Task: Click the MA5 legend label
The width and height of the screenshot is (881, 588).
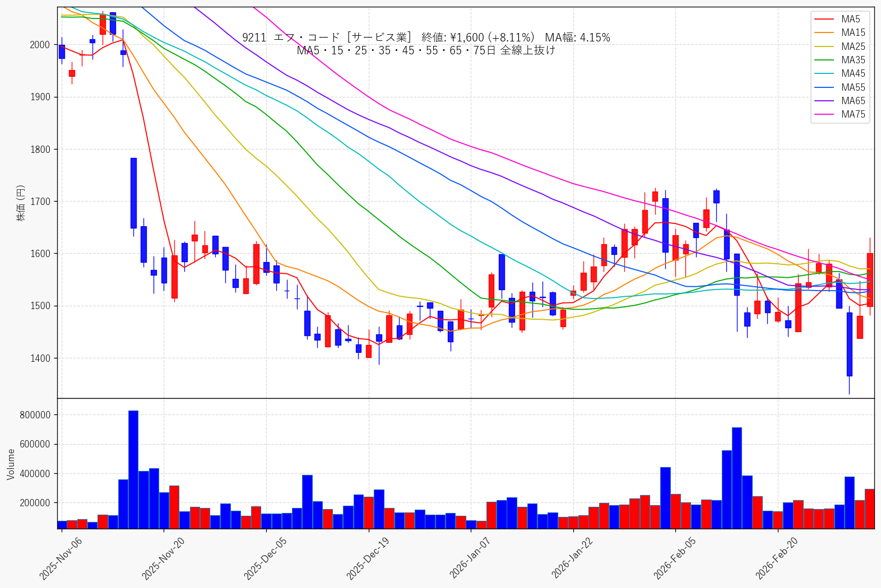Action: [850, 19]
